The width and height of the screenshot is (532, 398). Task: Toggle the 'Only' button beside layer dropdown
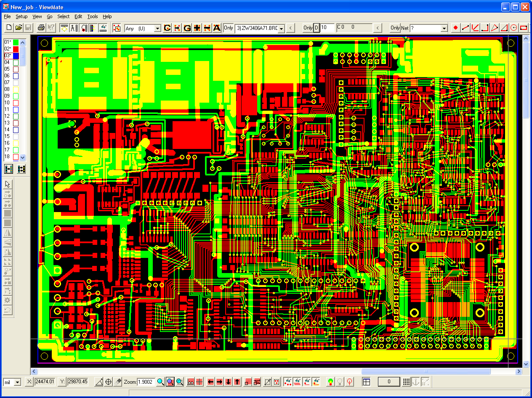click(x=228, y=28)
